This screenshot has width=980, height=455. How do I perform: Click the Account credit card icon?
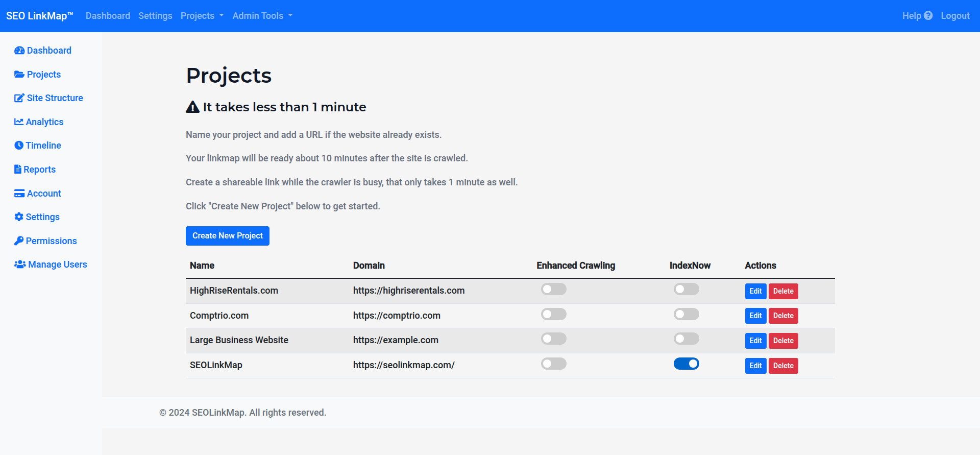(x=19, y=194)
